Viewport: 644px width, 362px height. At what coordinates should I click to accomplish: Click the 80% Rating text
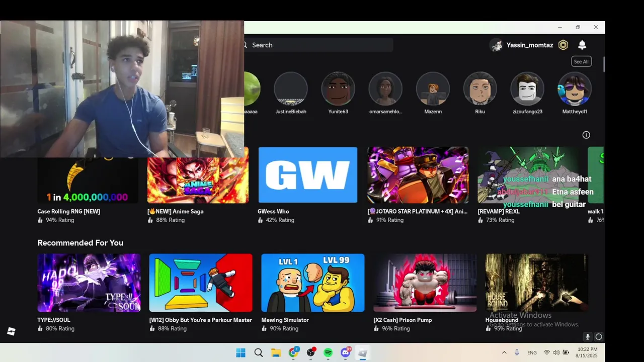60,329
